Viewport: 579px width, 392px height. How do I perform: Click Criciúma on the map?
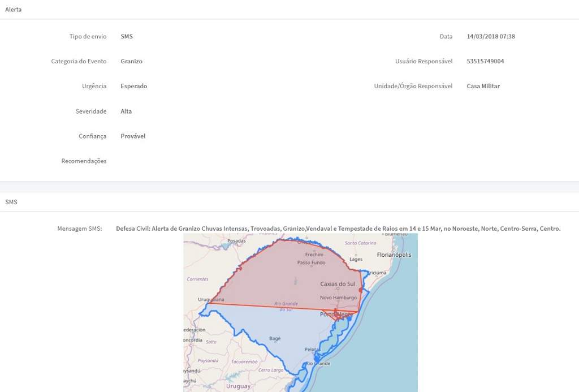(377, 273)
